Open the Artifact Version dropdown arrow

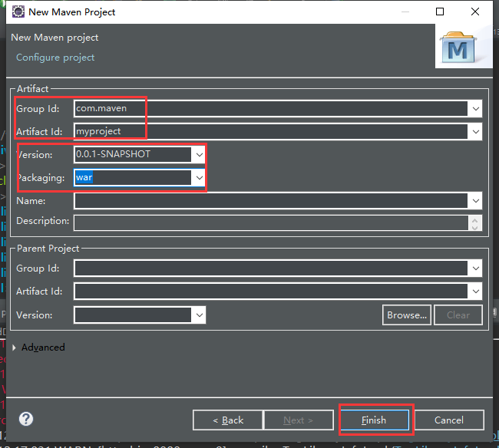pyautogui.click(x=200, y=155)
